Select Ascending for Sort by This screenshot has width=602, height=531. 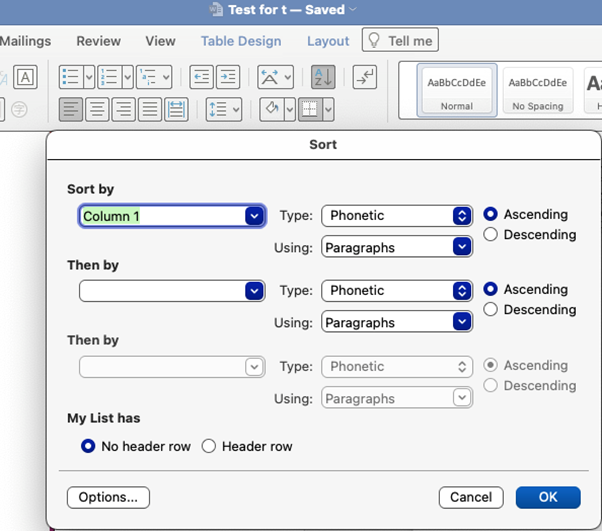tap(490, 214)
